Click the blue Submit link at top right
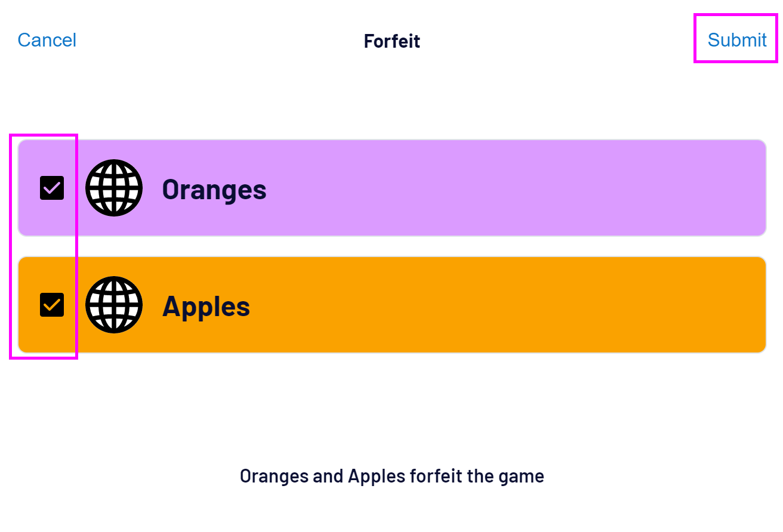The width and height of the screenshot is (783, 532). tap(736, 40)
